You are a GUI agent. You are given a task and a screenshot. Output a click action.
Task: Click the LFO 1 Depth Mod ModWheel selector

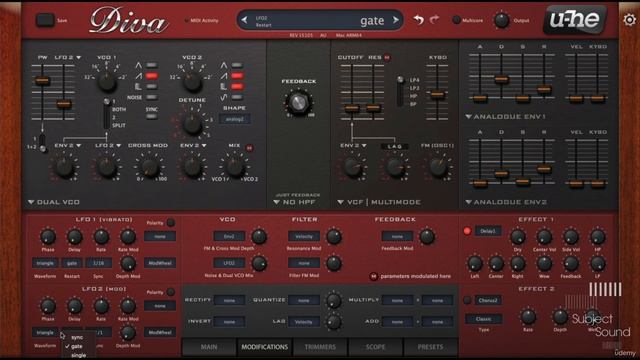click(x=160, y=263)
